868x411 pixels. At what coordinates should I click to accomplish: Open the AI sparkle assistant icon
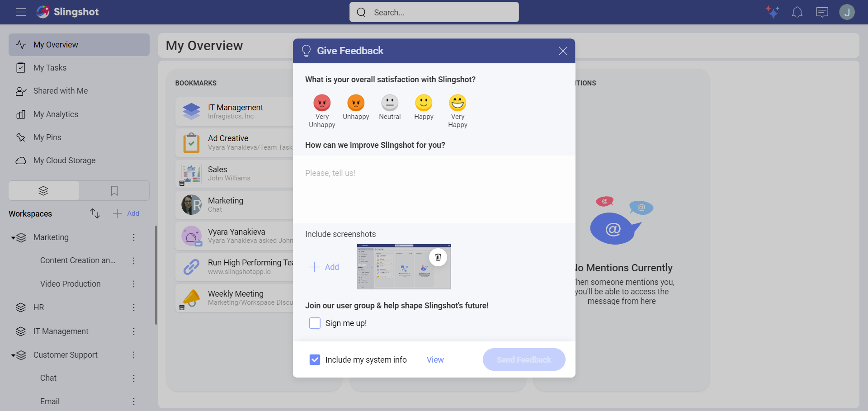pyautogui.click(x=772, y=12)
